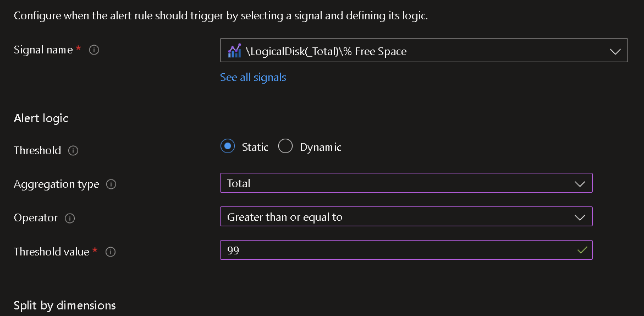Expand the Signal name dropdown arrow

(x=615, y=51)
